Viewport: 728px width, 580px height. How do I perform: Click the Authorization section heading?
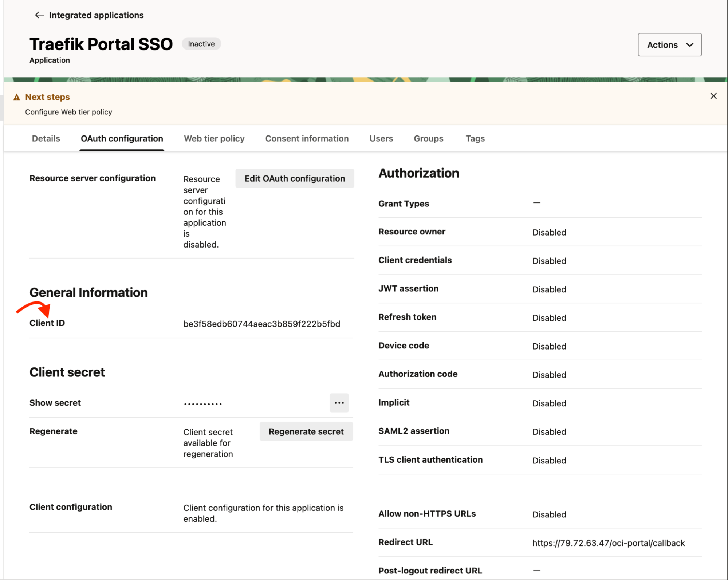click(x=418, y=173)
